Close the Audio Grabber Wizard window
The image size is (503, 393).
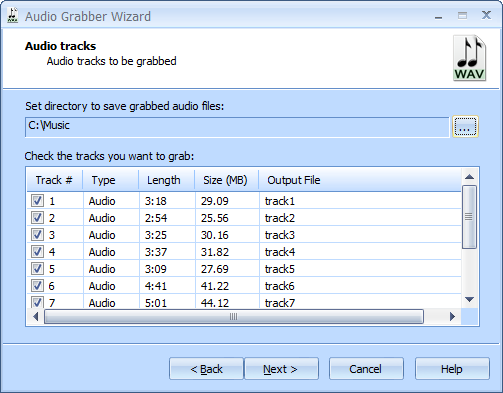tap(486, 15)
